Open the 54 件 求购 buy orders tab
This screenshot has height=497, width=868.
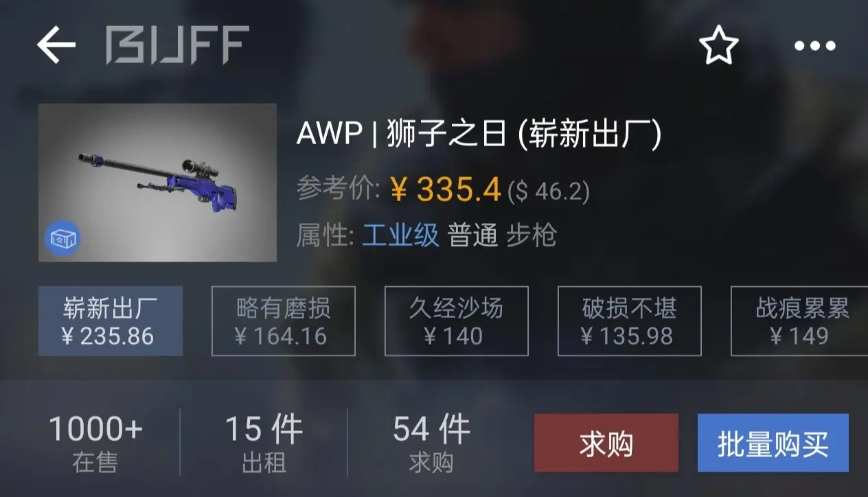[x=431, y=443]
